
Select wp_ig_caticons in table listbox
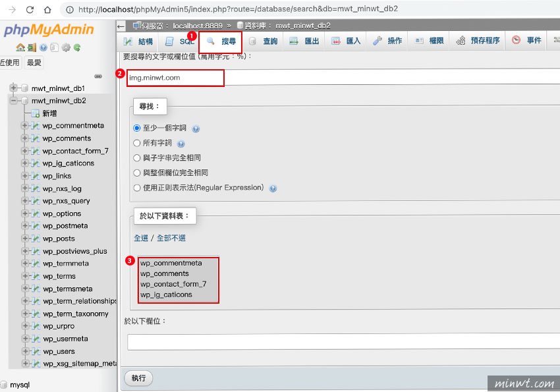179,295
